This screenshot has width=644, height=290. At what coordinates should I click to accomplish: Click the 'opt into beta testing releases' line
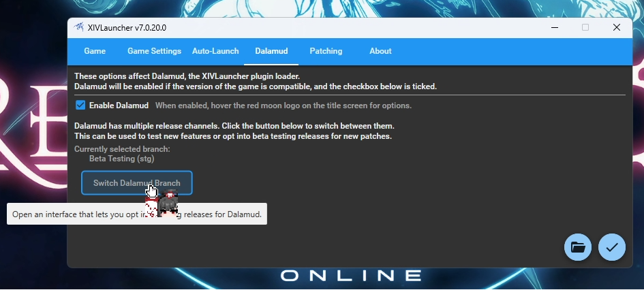click(x=233, y=136)
